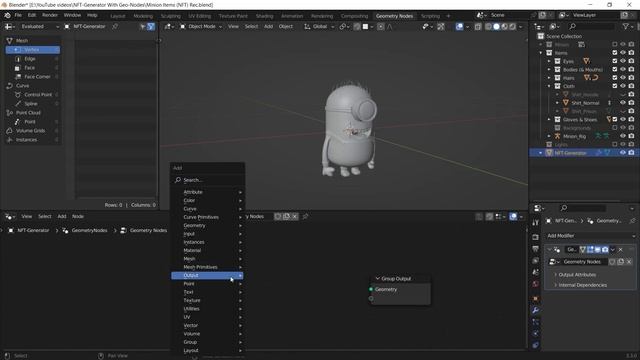Image resolution: width=640 pixels, height=360 pixels.
Task: Disable Minion_Rig in renders camera icon
Action: click(631, 136)
